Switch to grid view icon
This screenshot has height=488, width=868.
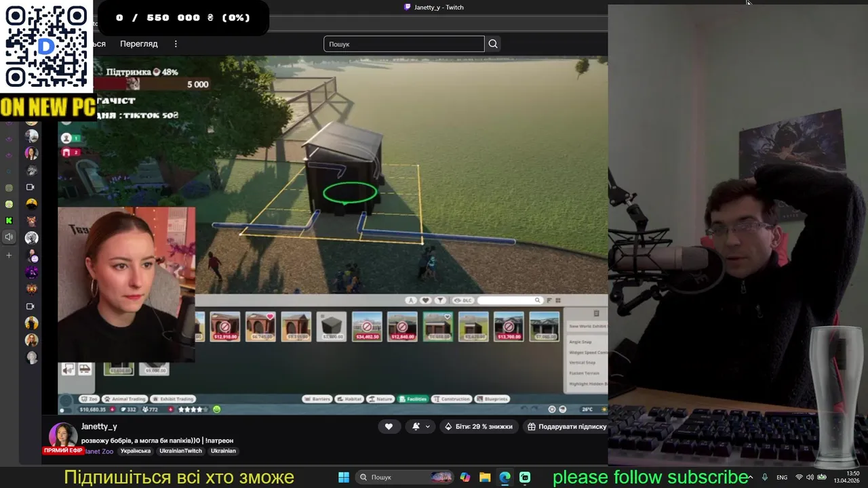coord(558,300)
